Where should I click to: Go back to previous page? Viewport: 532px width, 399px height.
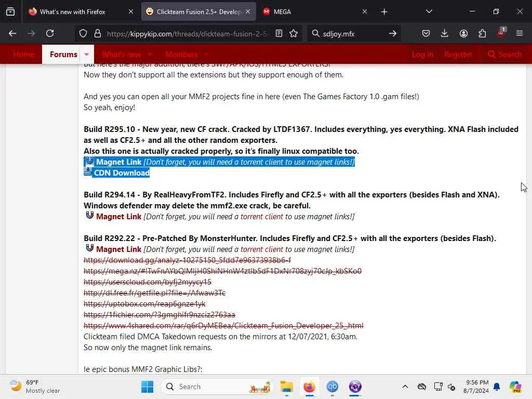point(12,33)
